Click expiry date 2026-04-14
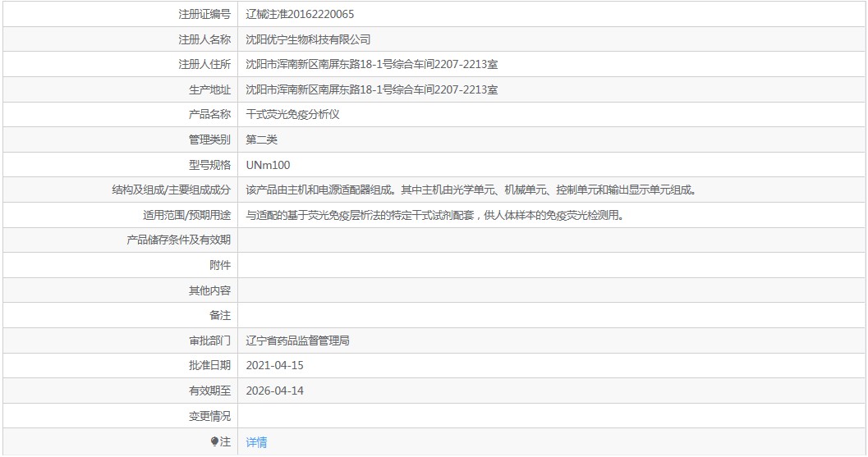 (x=274, y=391)
